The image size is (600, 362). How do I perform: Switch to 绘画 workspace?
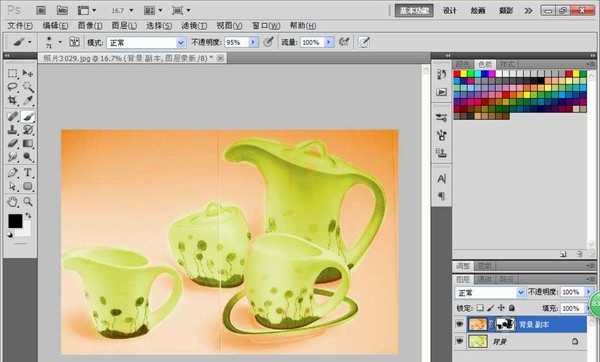[x=478, y=11]
